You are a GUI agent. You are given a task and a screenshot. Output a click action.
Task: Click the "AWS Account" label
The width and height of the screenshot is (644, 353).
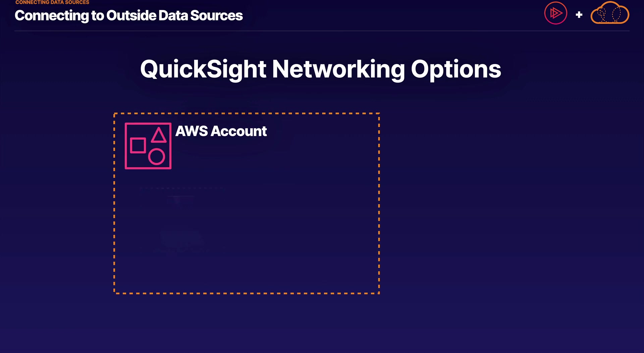(x=221, y=131)
